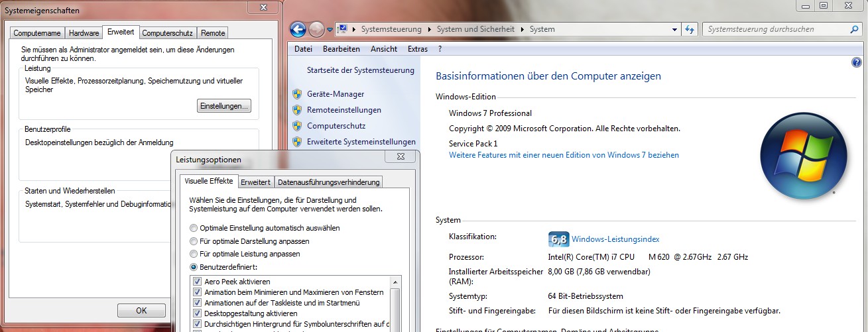The height and width of the screenshot is (332, 868).
Task: Select the Benutzerdefiniert radio option
Action: coord(223,267)
